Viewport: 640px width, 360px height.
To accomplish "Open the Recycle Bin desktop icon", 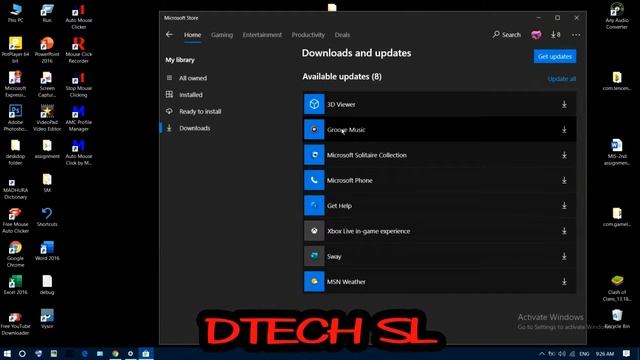I will point(617,319).
